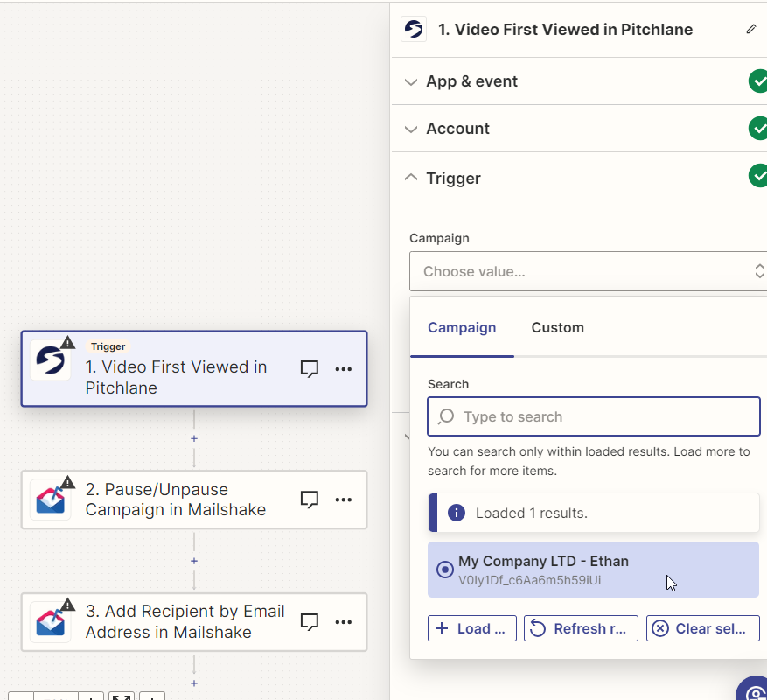Click the Type to search field
This screenshot has height=700, width=767.
point(594,416)
